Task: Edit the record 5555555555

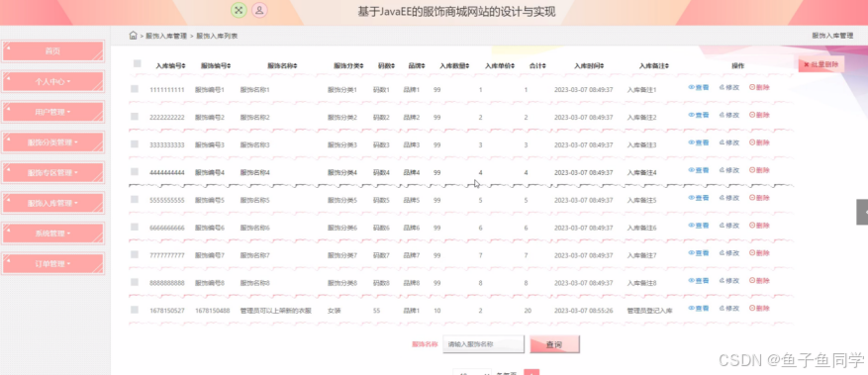Action: pyautogui.click(x=728, y=198)
